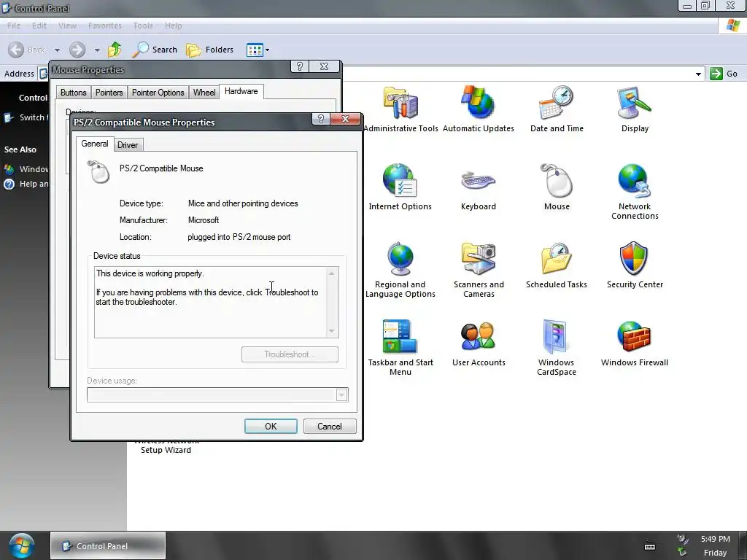Switch to the Driver tab
This screenshot has height=560, width=747.
coord(128,145)
